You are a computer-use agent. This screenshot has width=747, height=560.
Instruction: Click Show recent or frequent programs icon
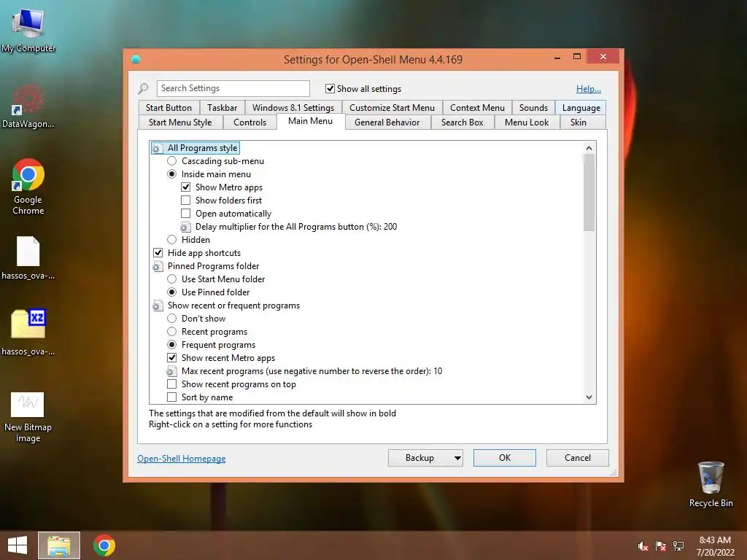click(158, 306)
